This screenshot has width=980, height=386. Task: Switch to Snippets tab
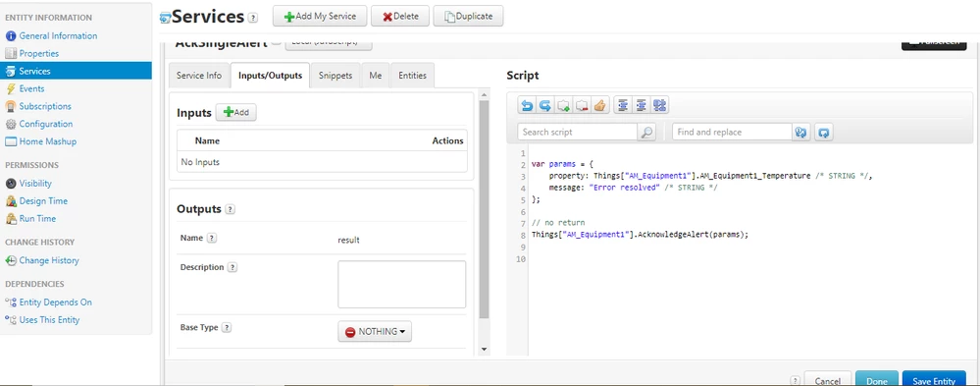pos(335,75)
